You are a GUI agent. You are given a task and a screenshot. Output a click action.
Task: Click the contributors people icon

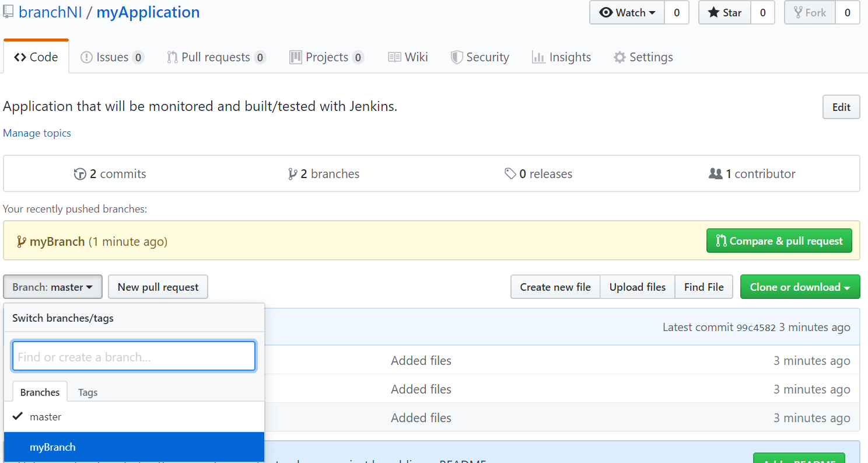(x=716, y=173)
